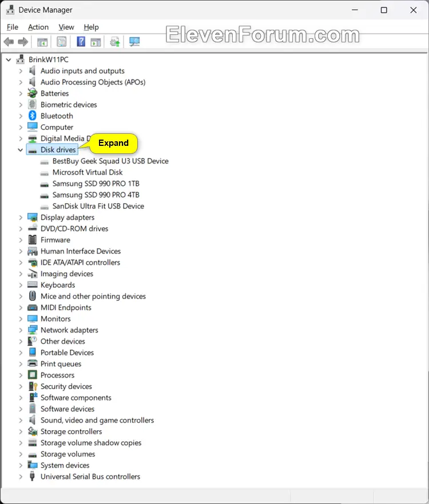Screen dimensions: 429x504
Task: Click the Back arrow toolbar icon
Action: 9,42
